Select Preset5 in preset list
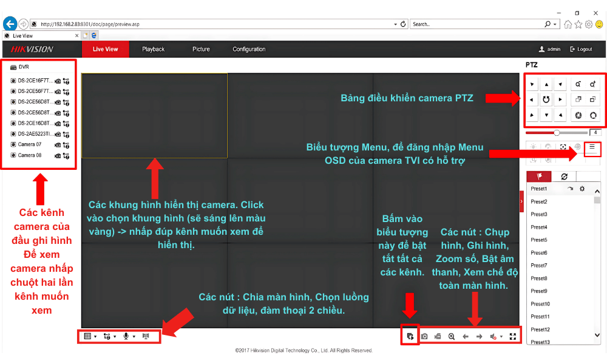The height and width of the screenshot is (364, 607). coord(539,240)
